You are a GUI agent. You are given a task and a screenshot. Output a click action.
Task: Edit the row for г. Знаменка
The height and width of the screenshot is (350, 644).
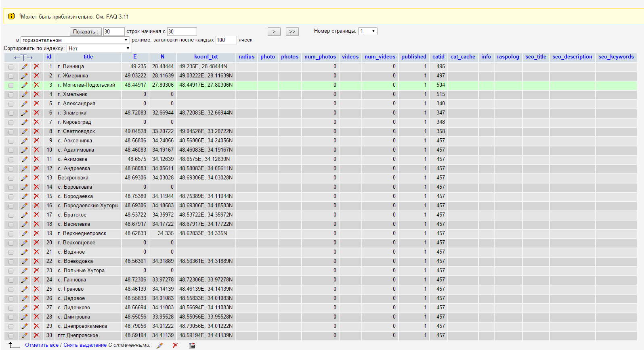pyautogui.click(x=24, y=113)
